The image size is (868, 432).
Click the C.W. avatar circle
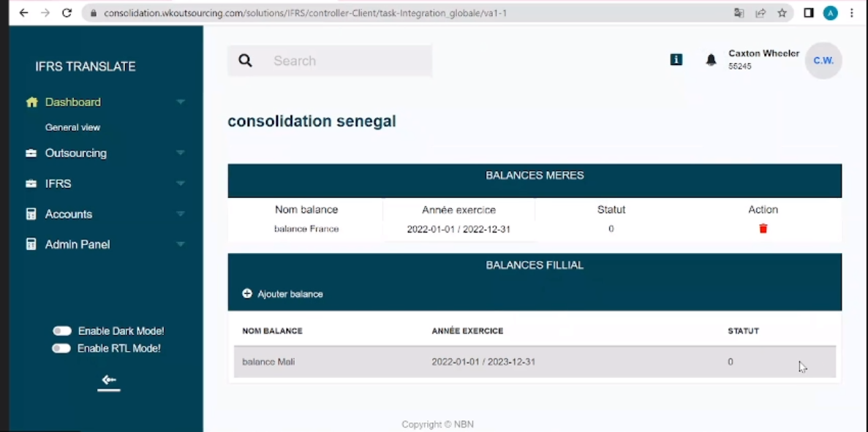pos(823,61)
